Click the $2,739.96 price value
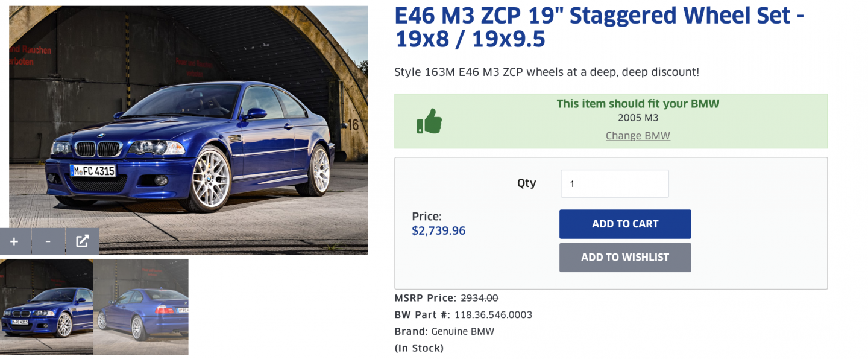The image size is (868, 359). tap(439, 230)
